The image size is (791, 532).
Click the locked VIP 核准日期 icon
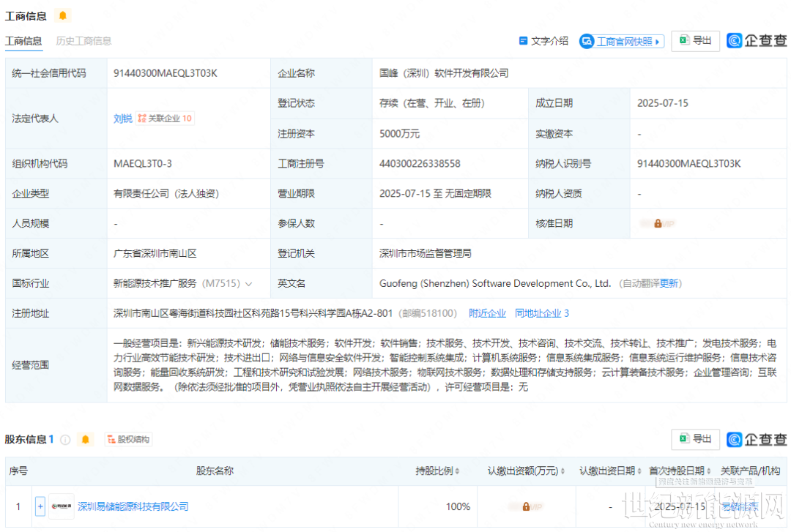click(658, 223)
